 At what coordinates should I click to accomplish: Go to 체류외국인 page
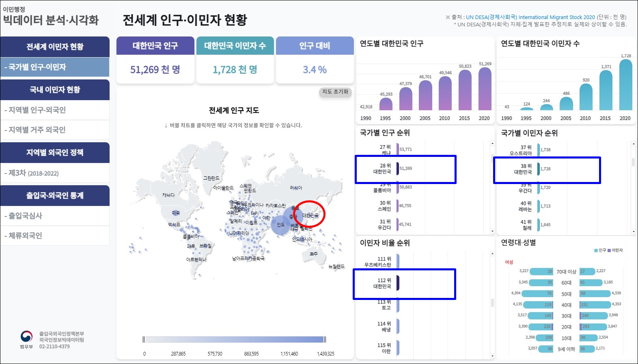pos(55,236)
